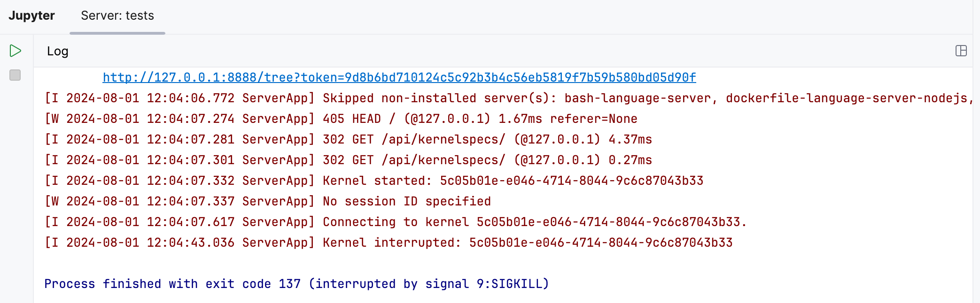Image resolution: width=980 pixels, height=303 pixels.
Task: Click the No session ID specified warning
Action: [268, 201]
